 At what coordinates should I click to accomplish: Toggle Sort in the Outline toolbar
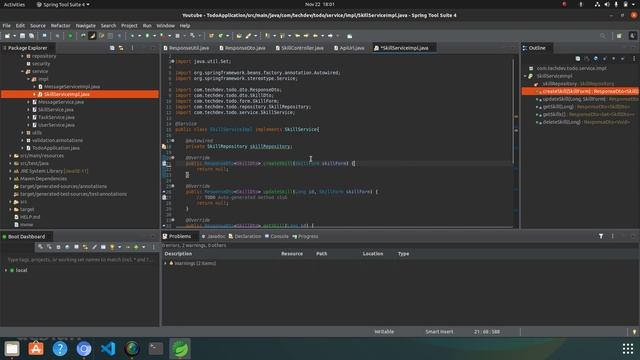[587, 59]
